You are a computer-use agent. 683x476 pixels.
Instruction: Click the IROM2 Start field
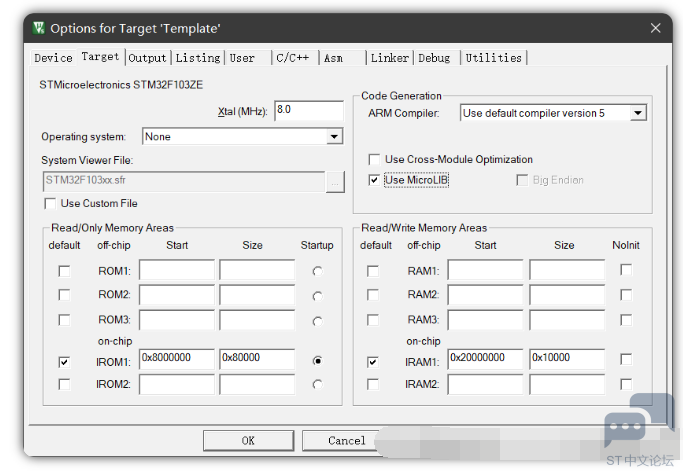(x=177, y=385)
